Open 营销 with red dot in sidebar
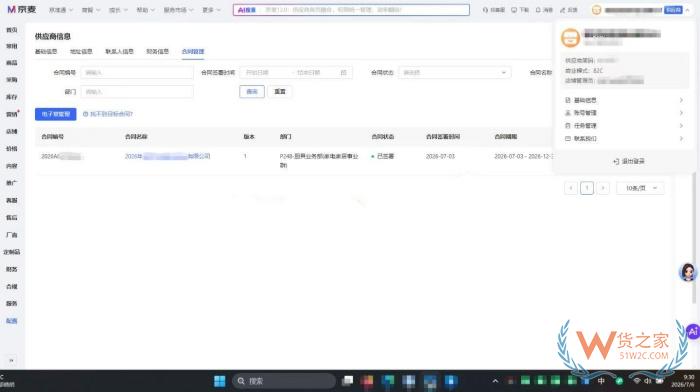 12,114
